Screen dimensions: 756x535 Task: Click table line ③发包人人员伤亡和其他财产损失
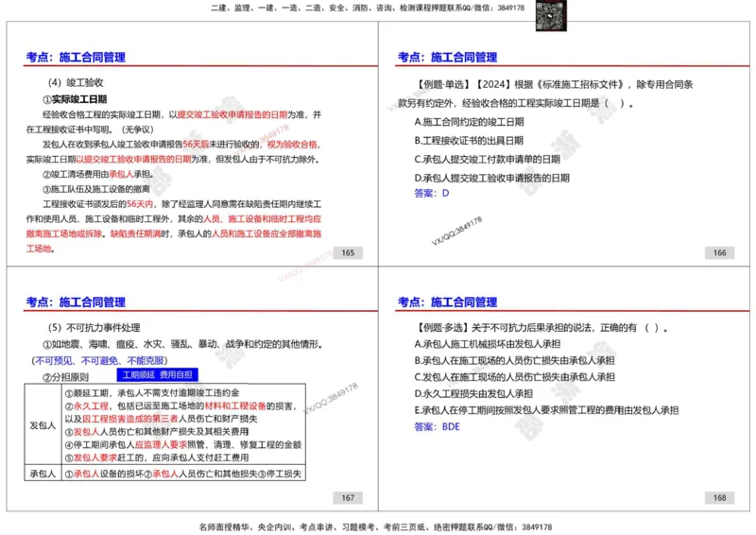click(x=157, y=431)
